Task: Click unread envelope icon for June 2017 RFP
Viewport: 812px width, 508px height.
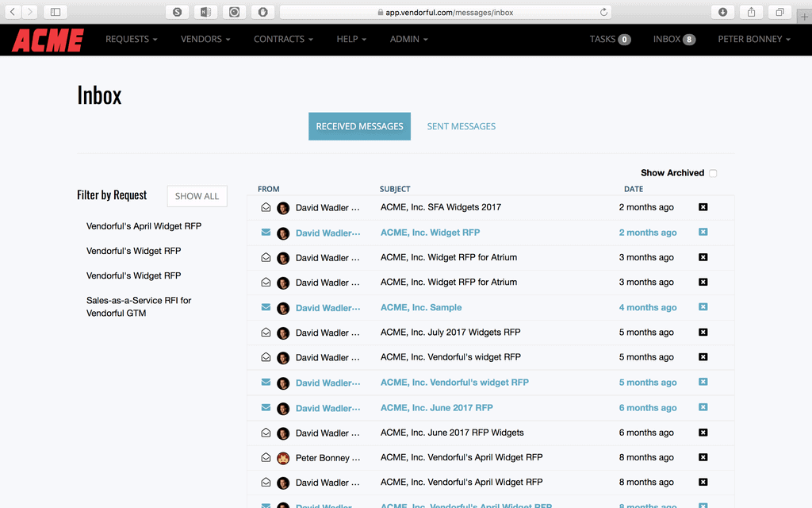Action: pos(266,407)
